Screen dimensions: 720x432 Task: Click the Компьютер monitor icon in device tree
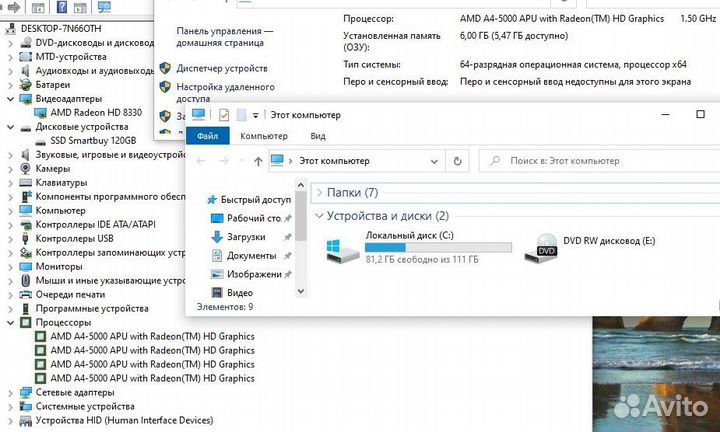tap(26, 211)
